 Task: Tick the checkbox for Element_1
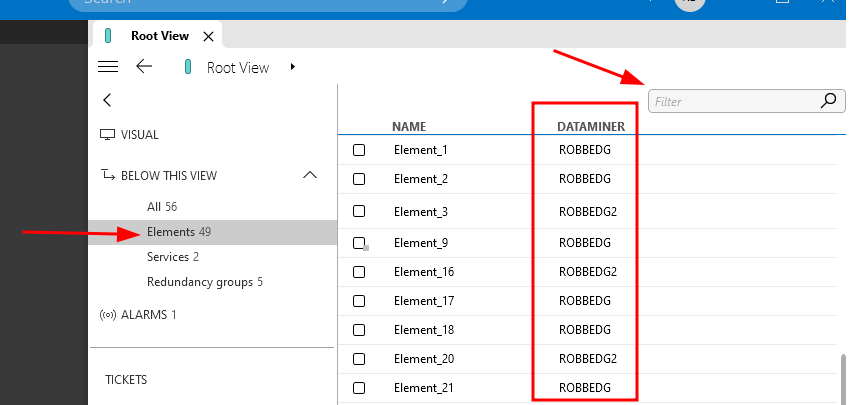(359, 150)
